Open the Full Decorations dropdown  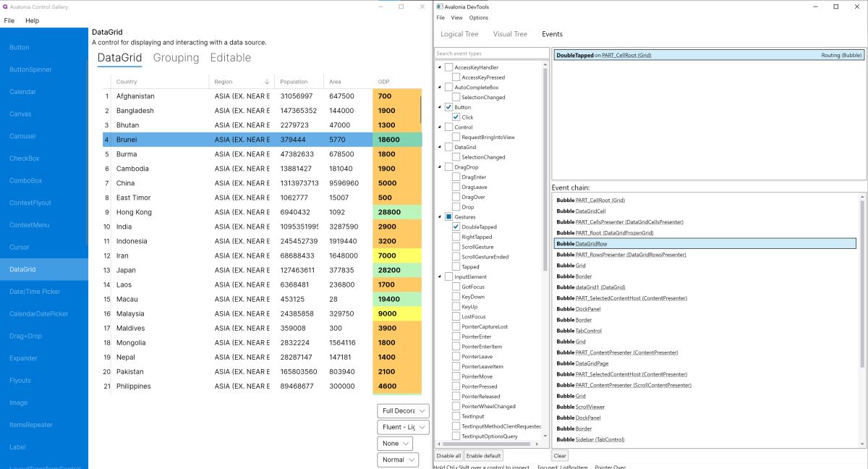click(x=403, y=411)
